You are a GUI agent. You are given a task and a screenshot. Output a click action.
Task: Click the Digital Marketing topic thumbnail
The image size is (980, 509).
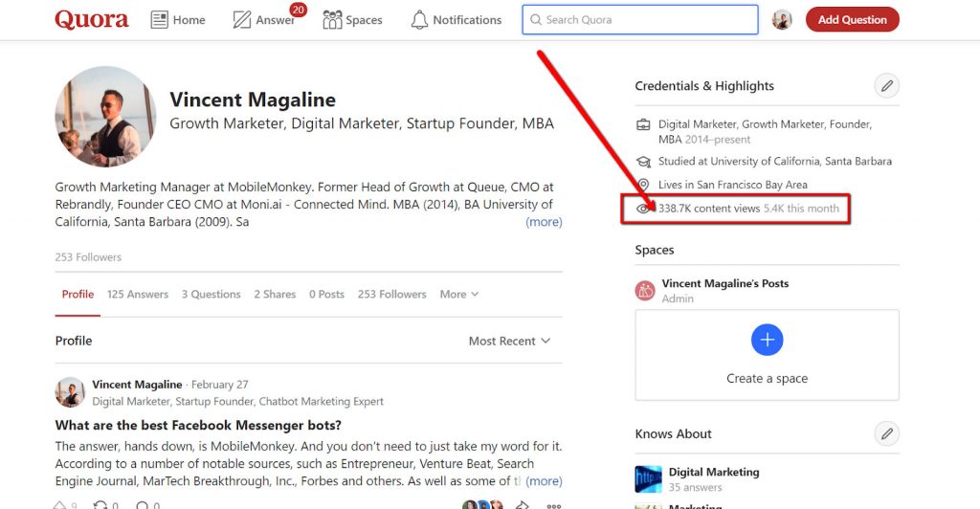click(648, 479)
